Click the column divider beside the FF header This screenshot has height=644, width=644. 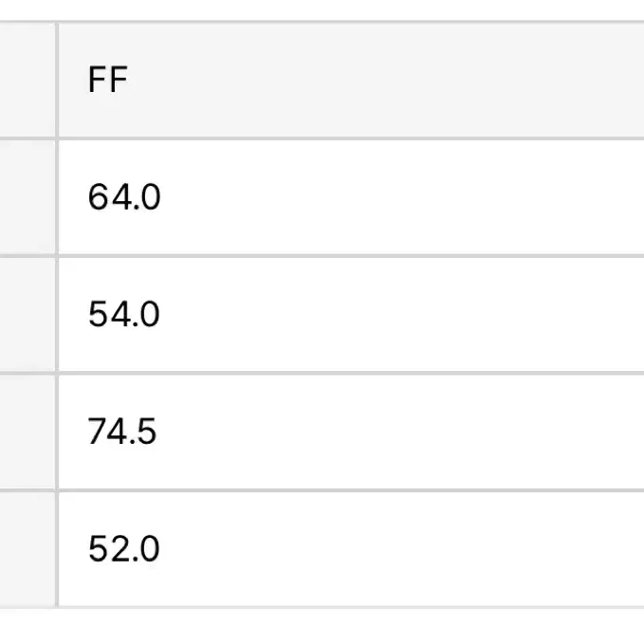click(x=57, y=80)
